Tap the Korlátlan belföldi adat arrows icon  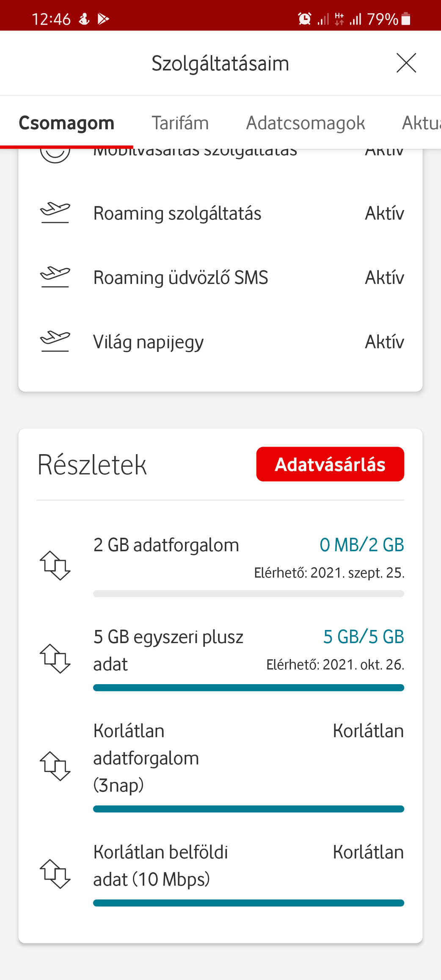point(55,874)
